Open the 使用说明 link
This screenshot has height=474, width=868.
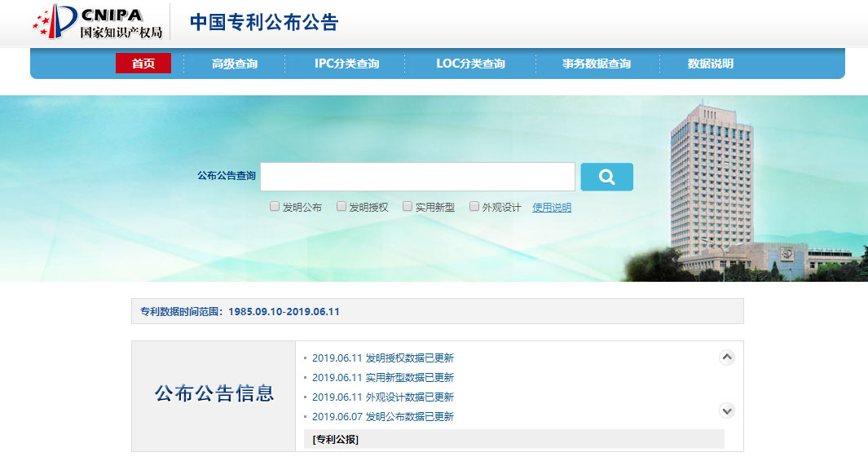[552, 208]
